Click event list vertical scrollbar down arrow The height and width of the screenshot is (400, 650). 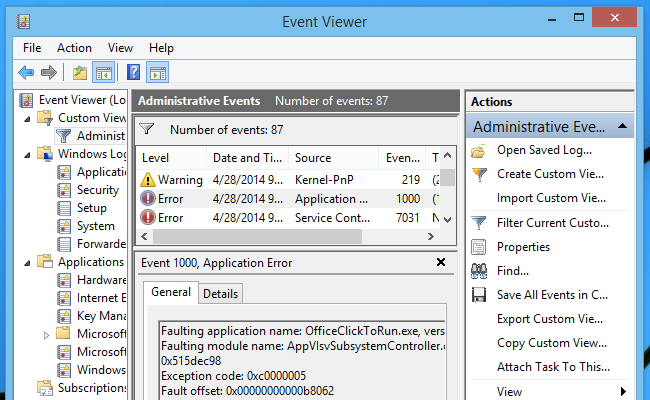point(447,219)
